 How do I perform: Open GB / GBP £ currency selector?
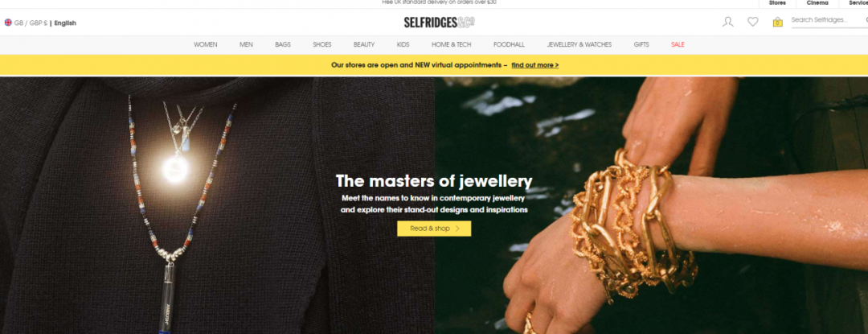[31, 23]
